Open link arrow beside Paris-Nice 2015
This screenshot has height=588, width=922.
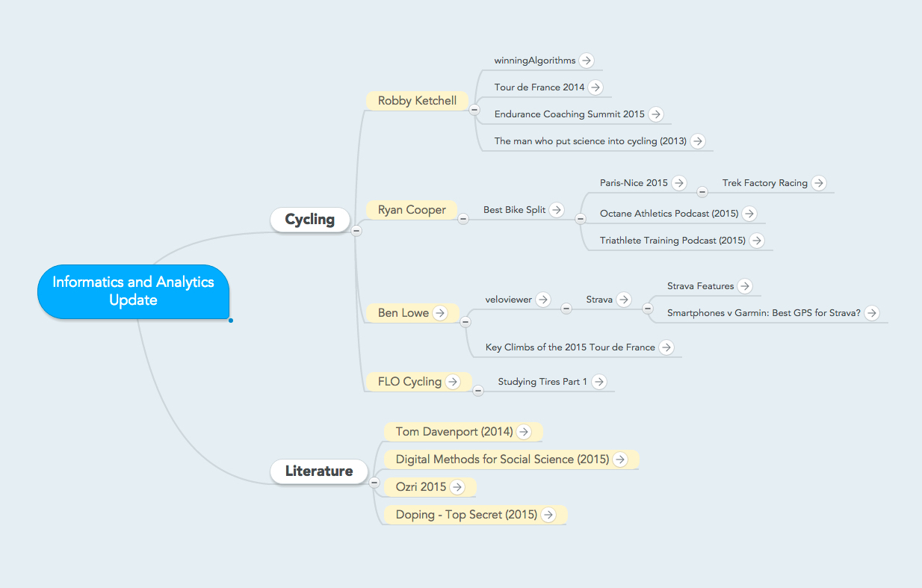click(x=679, y=183)
